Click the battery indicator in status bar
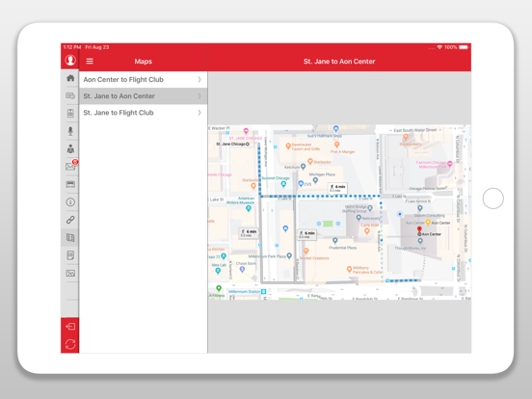The height and width of the screenshot is (399, 532). tap(464, 47)
